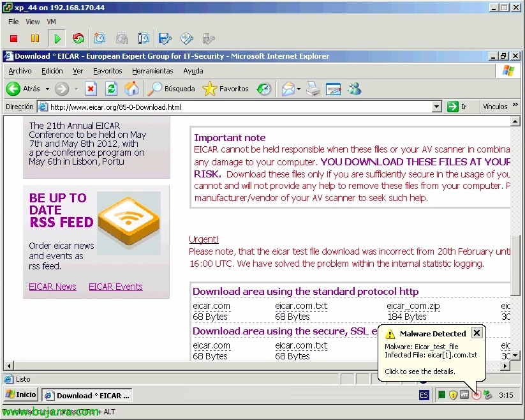The height and width of the screenshot is (420, 525).
Task: Open the Edición menu
Action: pos(52,71)
